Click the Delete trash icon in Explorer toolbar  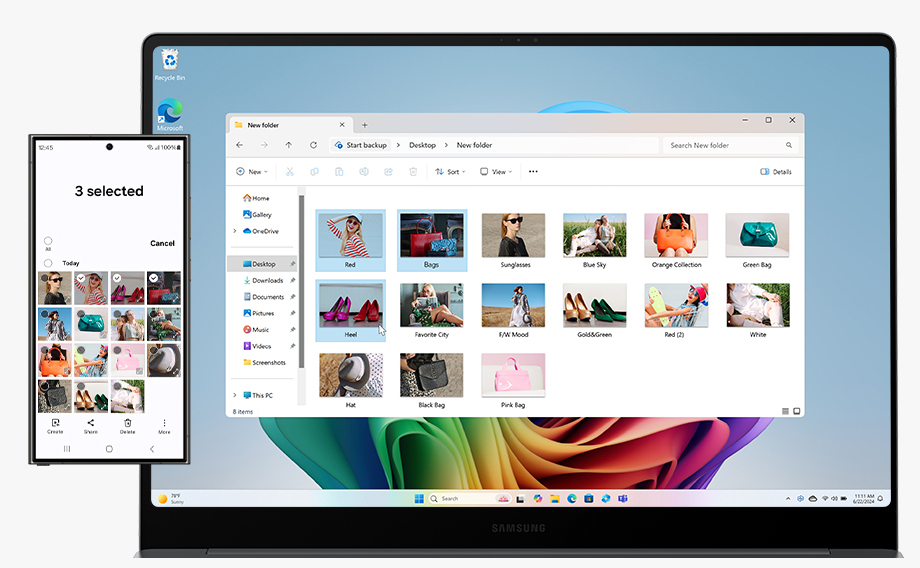(413, 172)
